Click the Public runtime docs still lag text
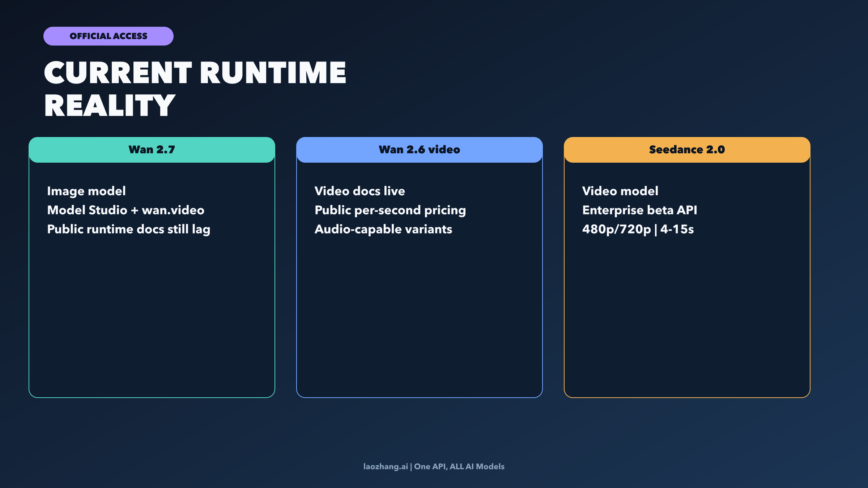The height and width of the screenshot is (488, 868). [129, 229]
